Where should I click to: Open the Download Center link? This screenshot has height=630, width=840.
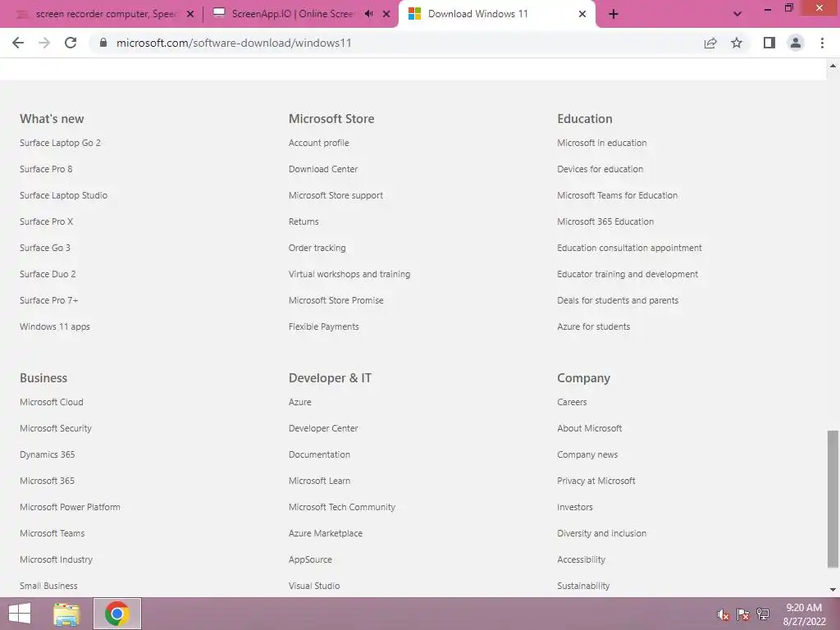(x=323, y=169)
